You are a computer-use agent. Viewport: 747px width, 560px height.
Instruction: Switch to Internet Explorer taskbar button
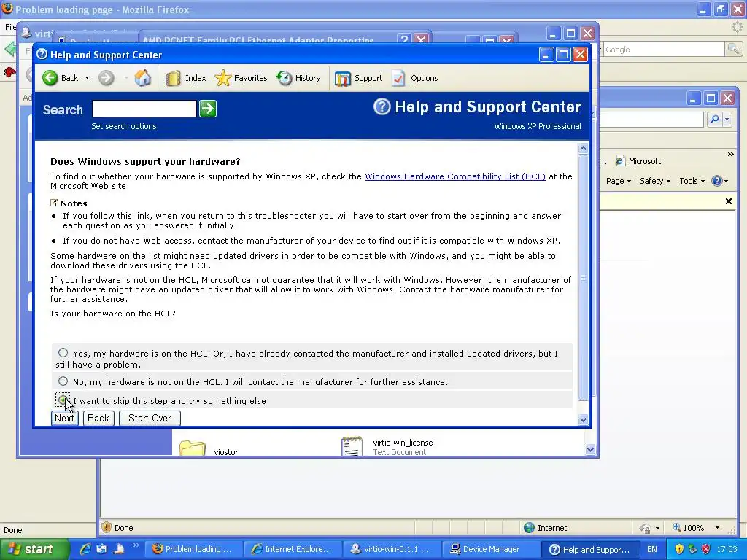tap(292, 549)
